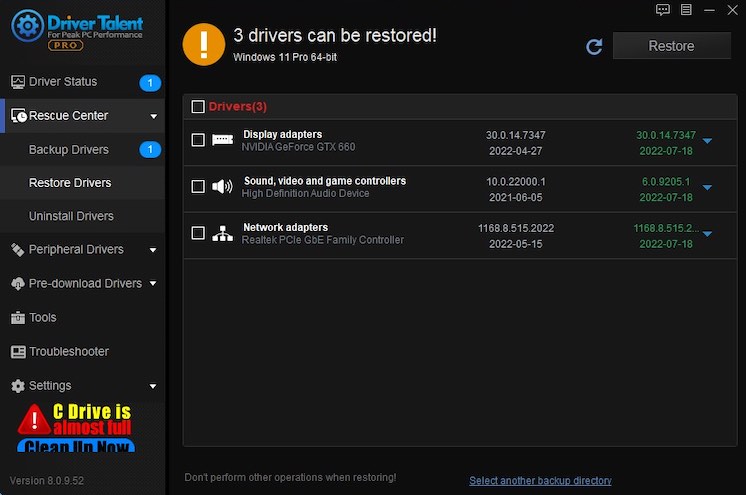The width and height of the screenshot is (746, 495).
Task: Click the badge count next to Backup Drivers
Action: tap(150, 149)
